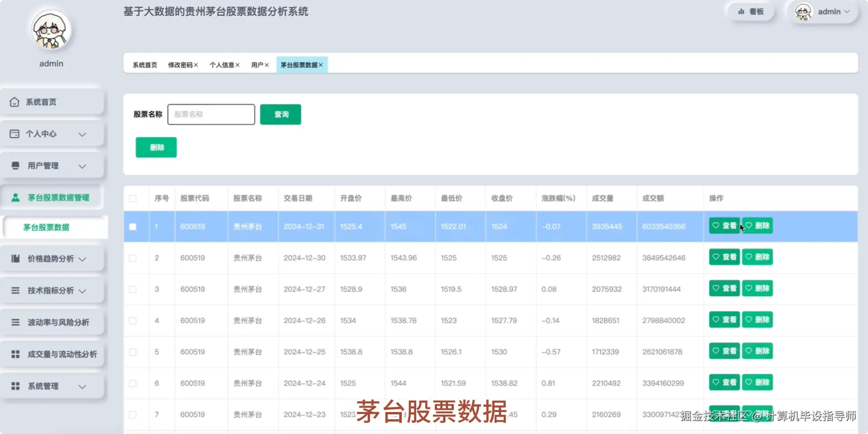Click 查看 for row 2024-12-25
Screen dimensions: 868x434
724,351
